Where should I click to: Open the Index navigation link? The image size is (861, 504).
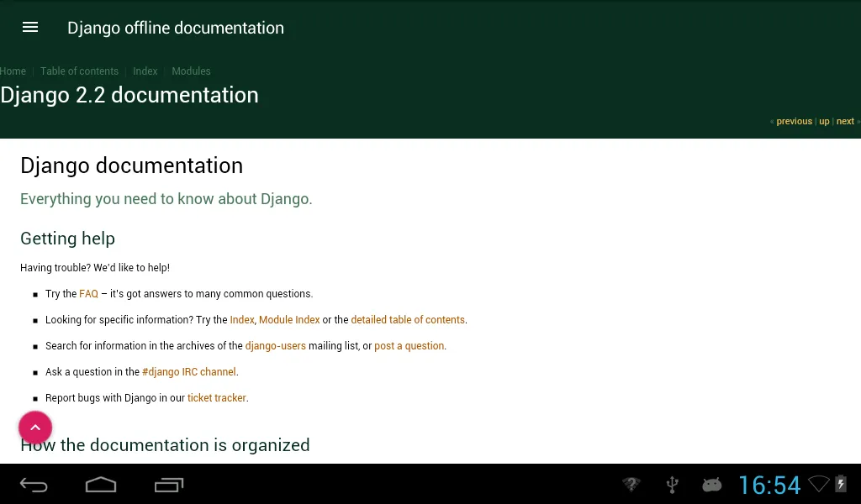coord(145,71)
